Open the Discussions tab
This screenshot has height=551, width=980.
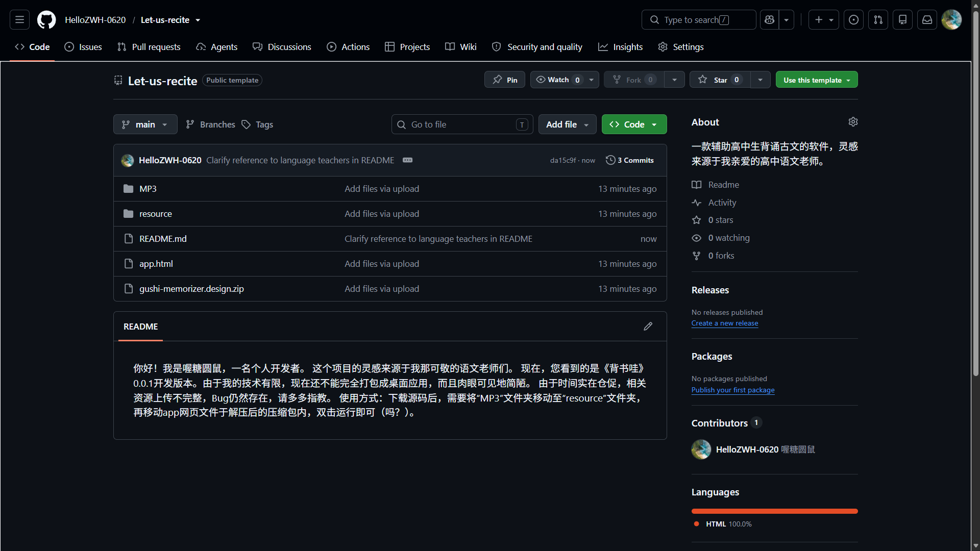click(282, 47)
